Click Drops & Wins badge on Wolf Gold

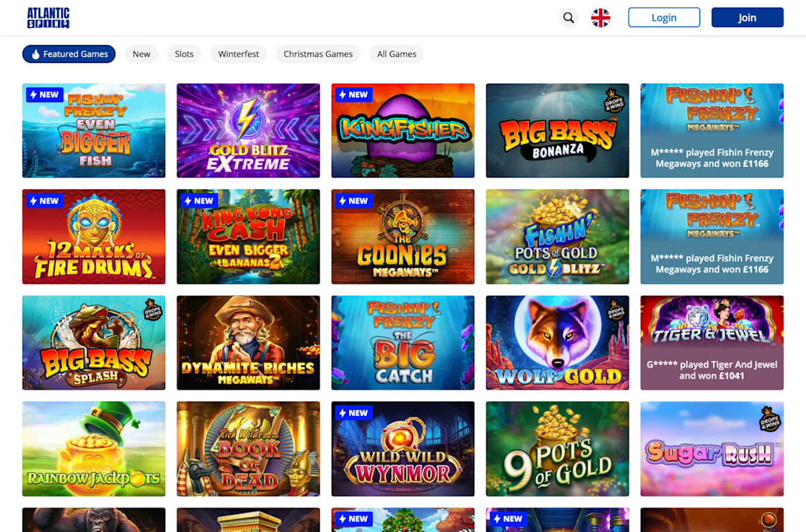pos(615,310)
